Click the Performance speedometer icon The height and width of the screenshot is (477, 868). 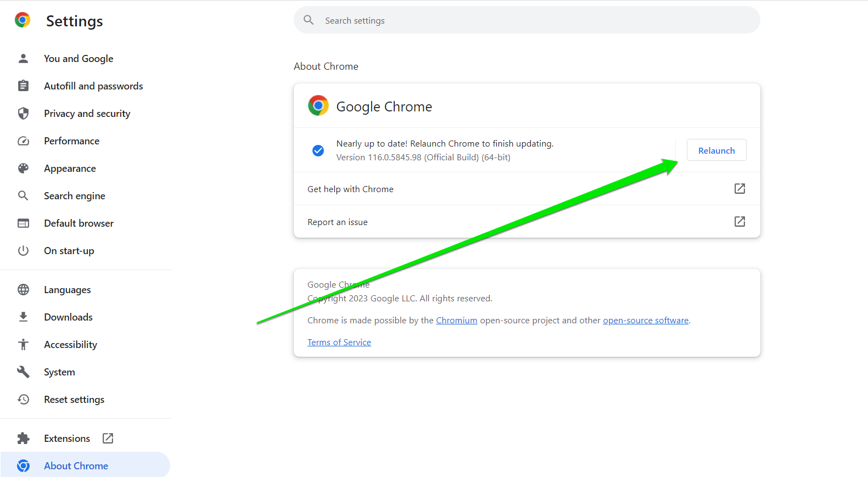23,141
